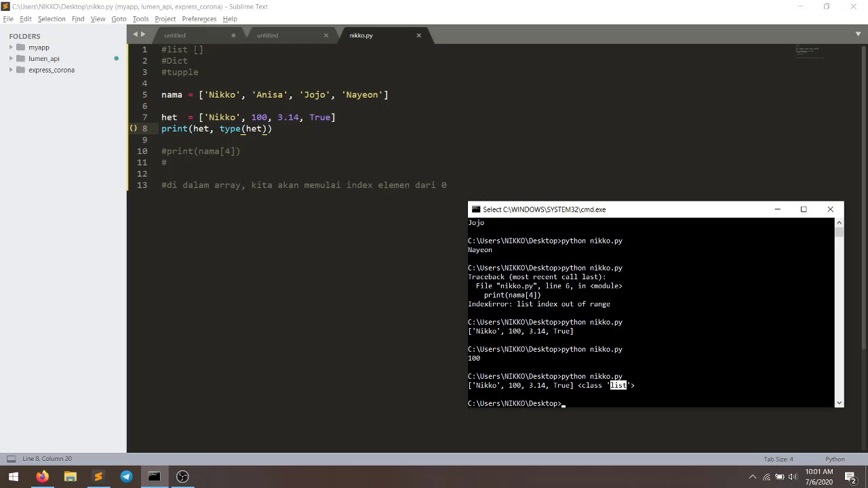The image size is (868, 488).
Task: Switch to Sublime Text taskbar icon
Action: click(x=98, y=476)
